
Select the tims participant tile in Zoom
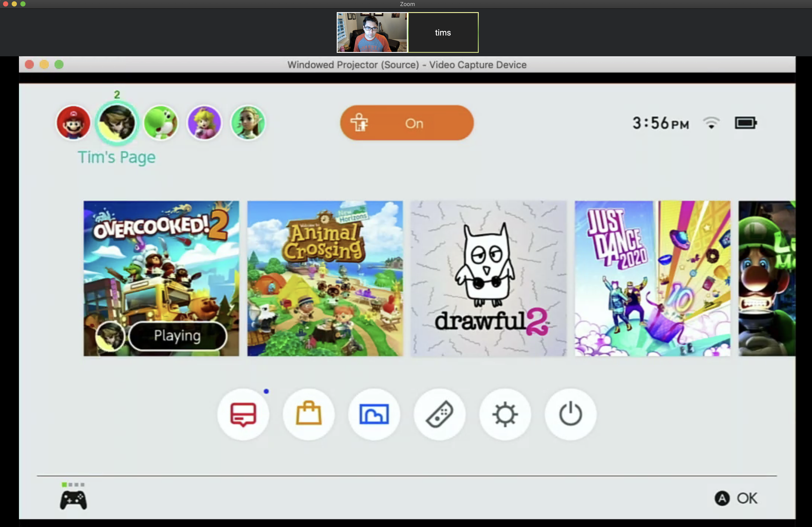click(443, 32)
